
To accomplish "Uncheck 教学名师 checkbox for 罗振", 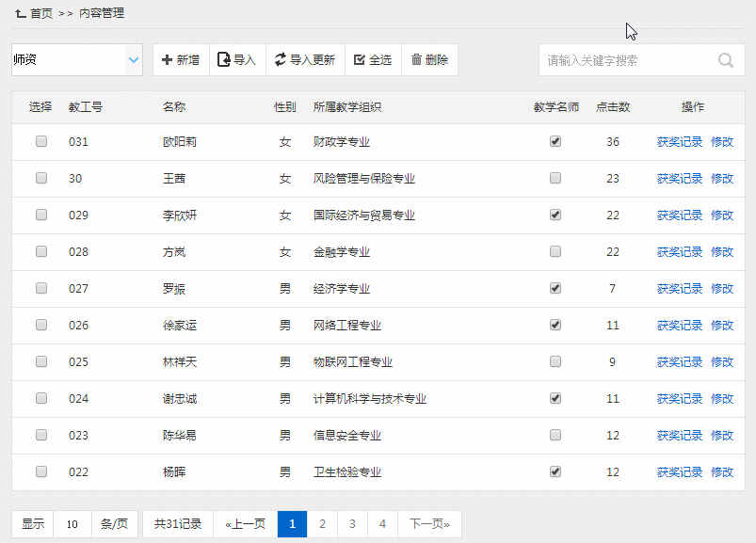I will [555, 288].
